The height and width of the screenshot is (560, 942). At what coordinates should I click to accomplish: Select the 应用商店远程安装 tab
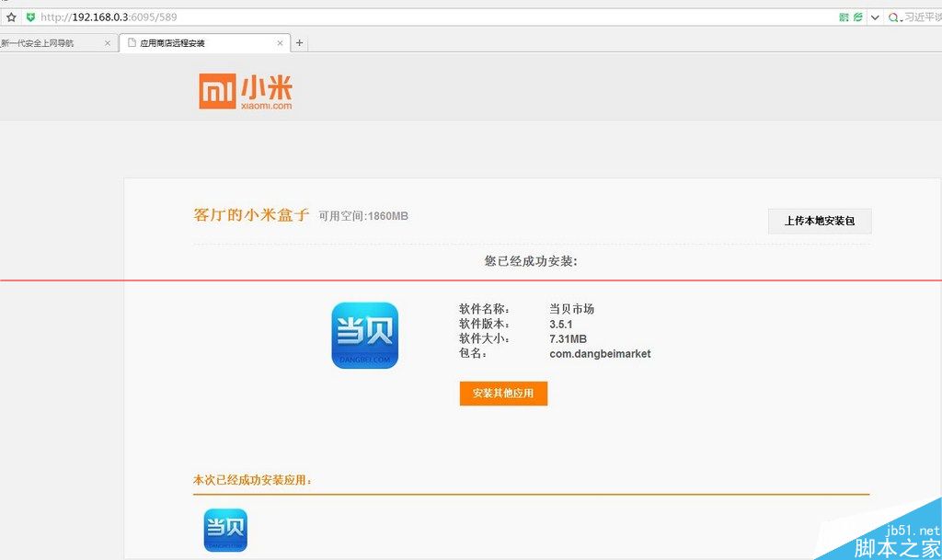204,43
